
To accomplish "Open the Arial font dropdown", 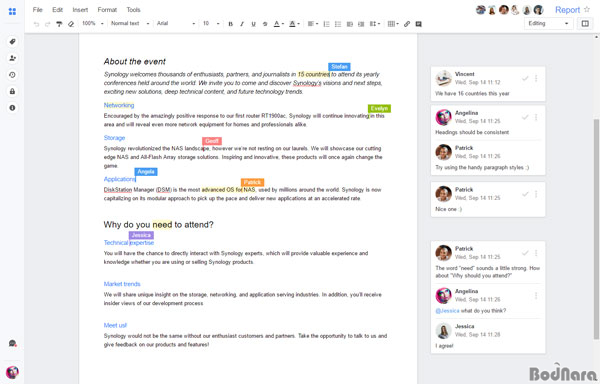I will [x=176, y=23].
